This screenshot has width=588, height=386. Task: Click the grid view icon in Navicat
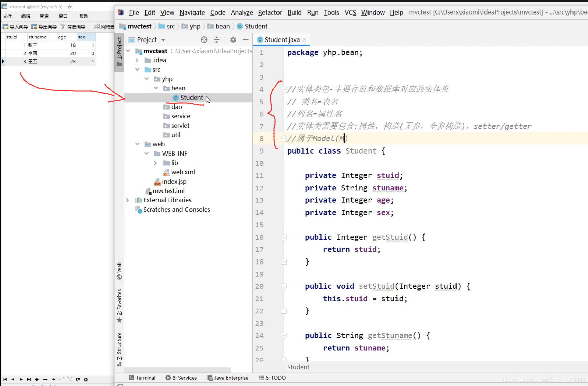(97, 27)
